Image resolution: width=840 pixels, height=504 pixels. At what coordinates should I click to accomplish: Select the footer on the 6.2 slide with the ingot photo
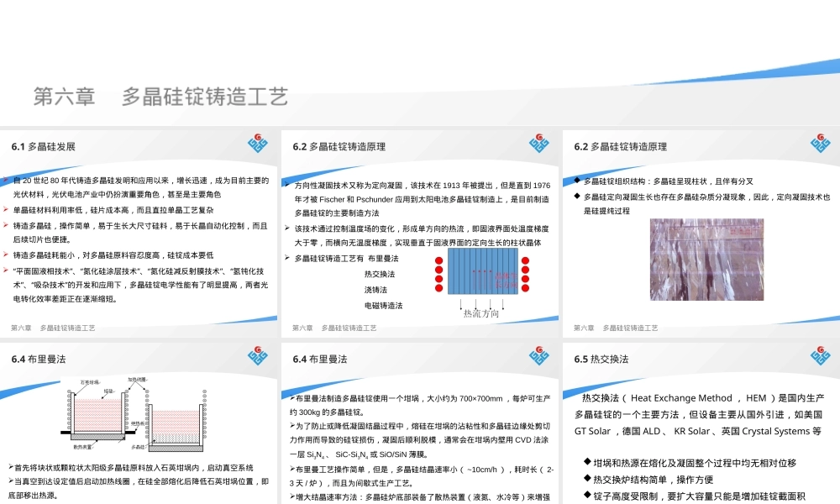(616, 328)
